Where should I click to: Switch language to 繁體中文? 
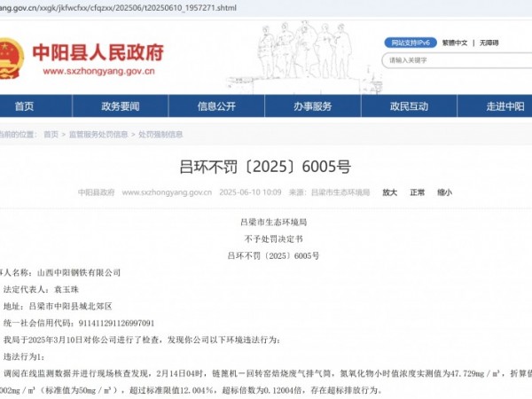click(455, 43)
